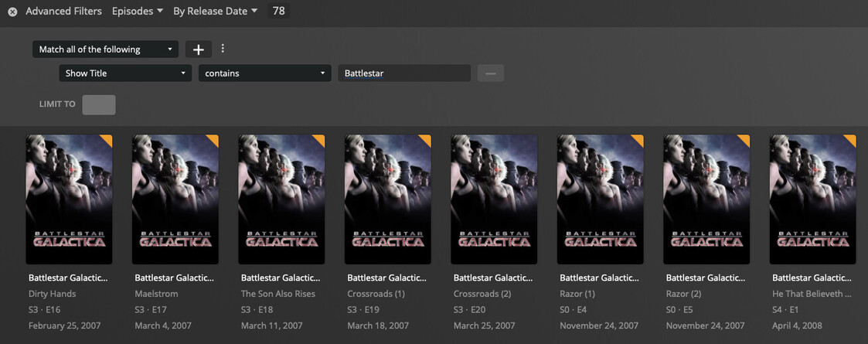Click the Crossroads (1) episode title

coord(376,294)
